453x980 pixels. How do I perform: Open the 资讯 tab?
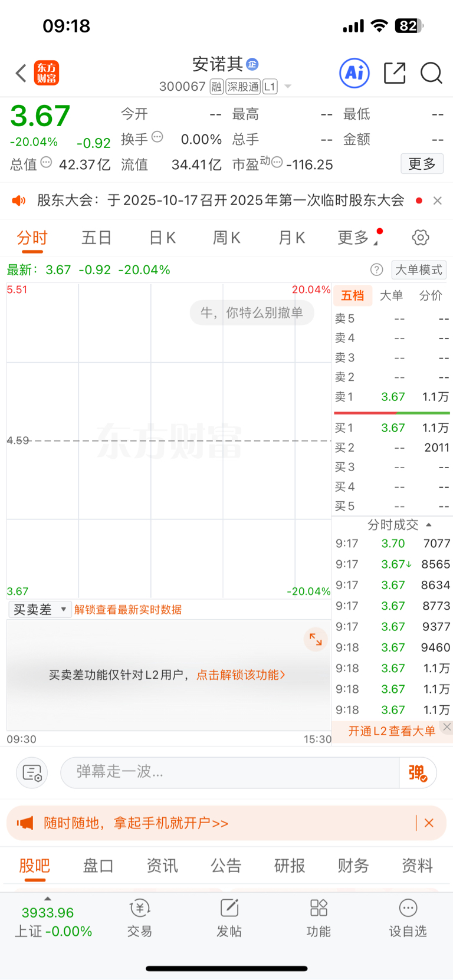click(162, 866)
